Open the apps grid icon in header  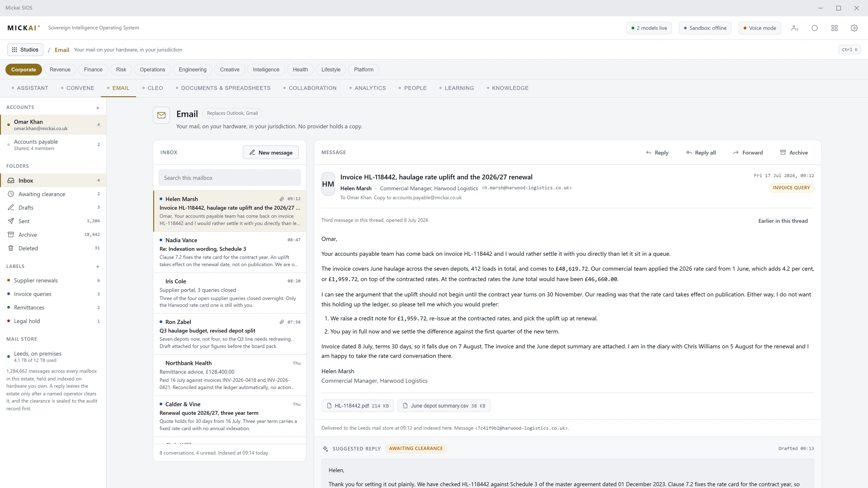834,28
